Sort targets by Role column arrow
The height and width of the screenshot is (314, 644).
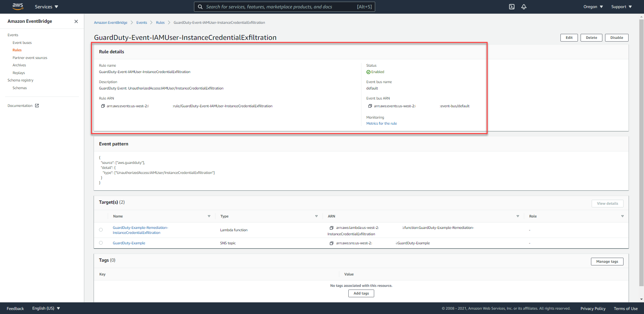[x=623, y=216]
